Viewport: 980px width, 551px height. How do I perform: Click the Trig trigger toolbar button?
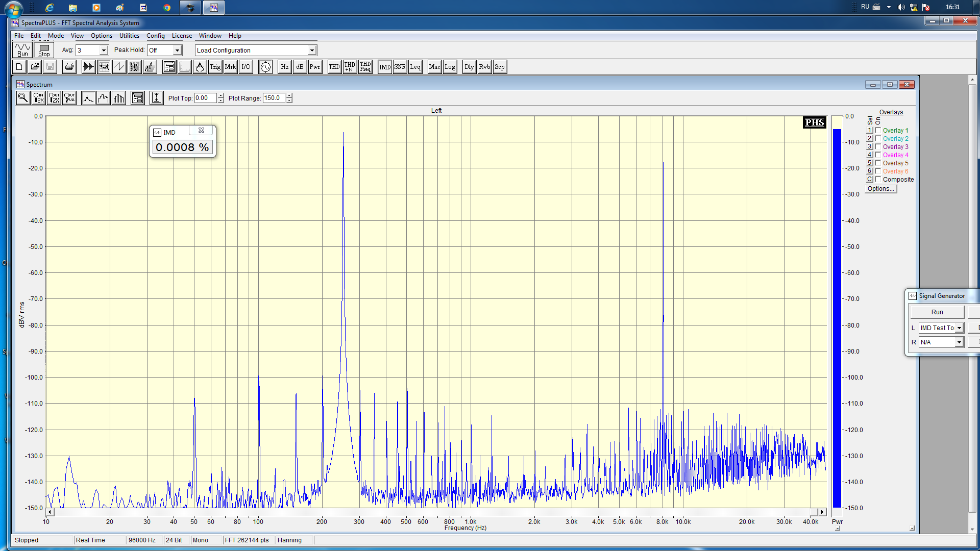pyautogui.click(x=215, y=67)
